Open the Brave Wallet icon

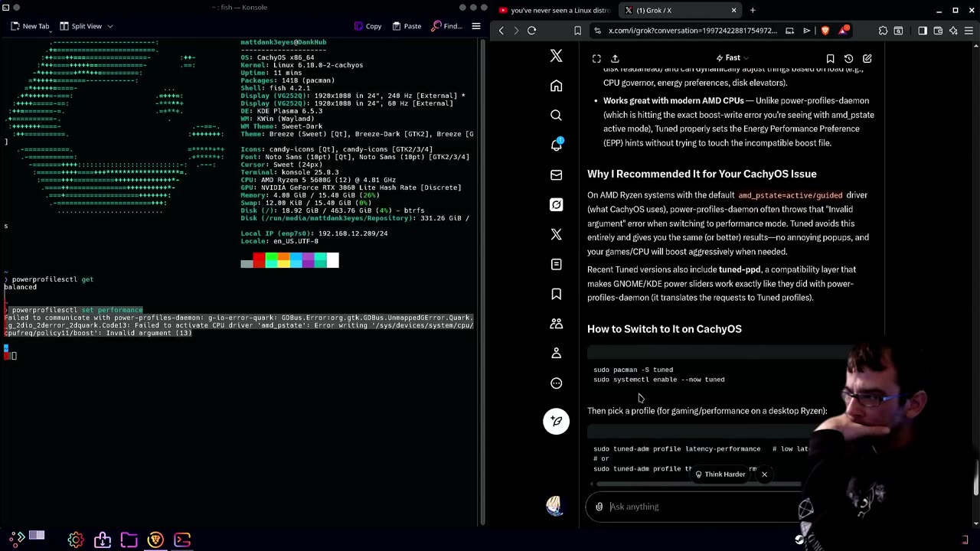[938, 31]
